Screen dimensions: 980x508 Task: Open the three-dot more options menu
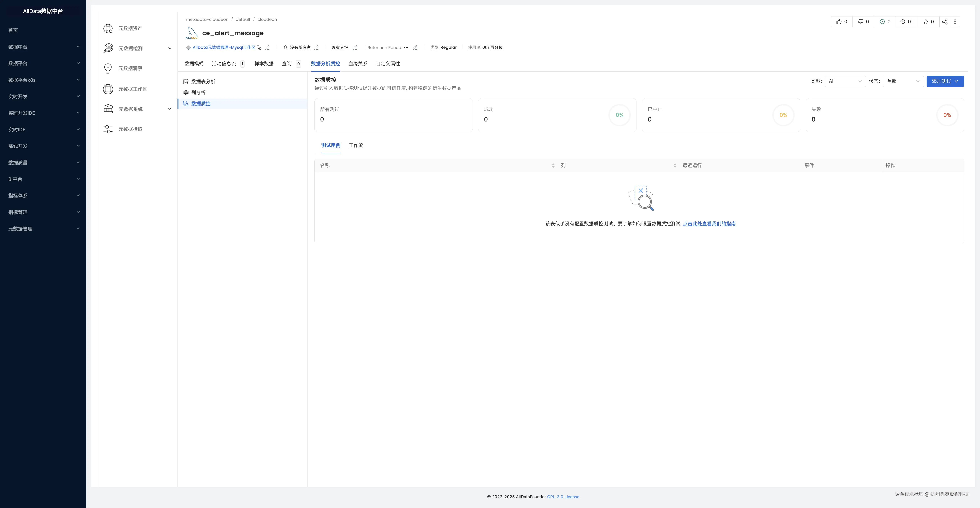(x=955, y=22)
